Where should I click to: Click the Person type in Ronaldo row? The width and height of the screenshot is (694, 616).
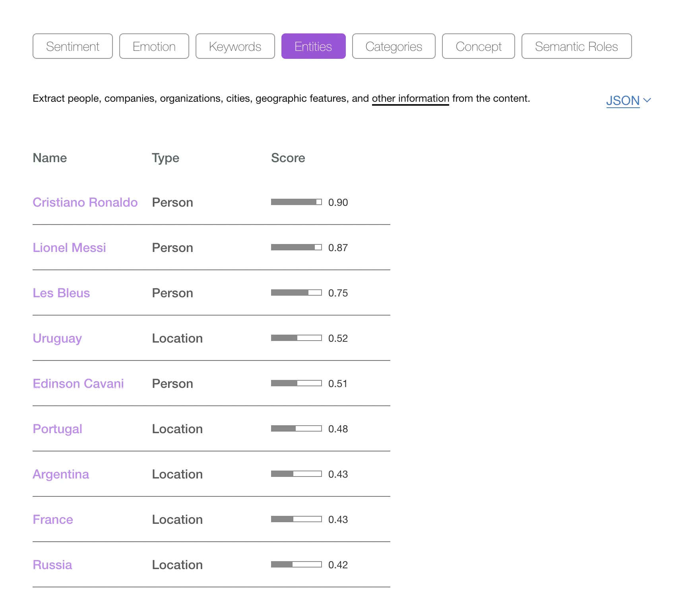coord(173,202)
